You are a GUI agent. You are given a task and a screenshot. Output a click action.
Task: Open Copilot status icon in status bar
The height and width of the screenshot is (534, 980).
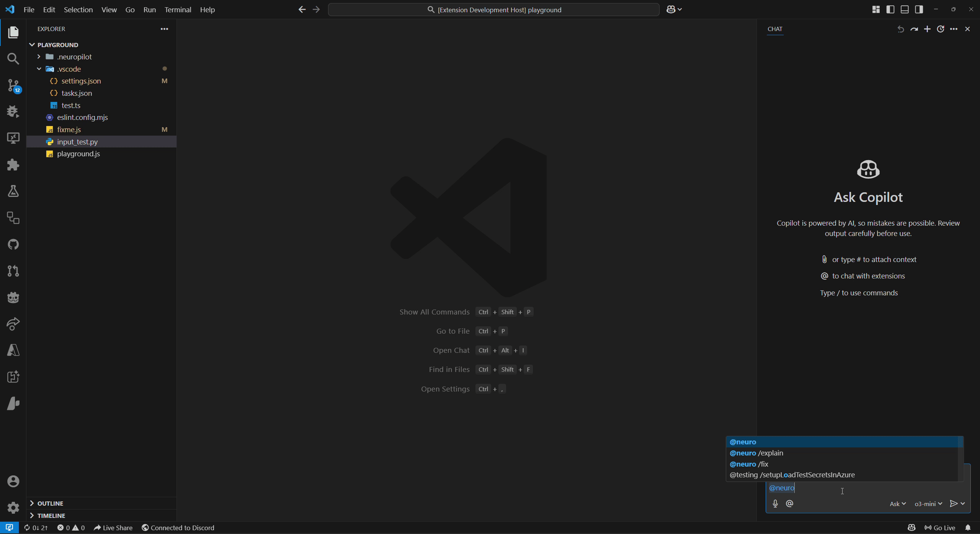click(911, 528)
